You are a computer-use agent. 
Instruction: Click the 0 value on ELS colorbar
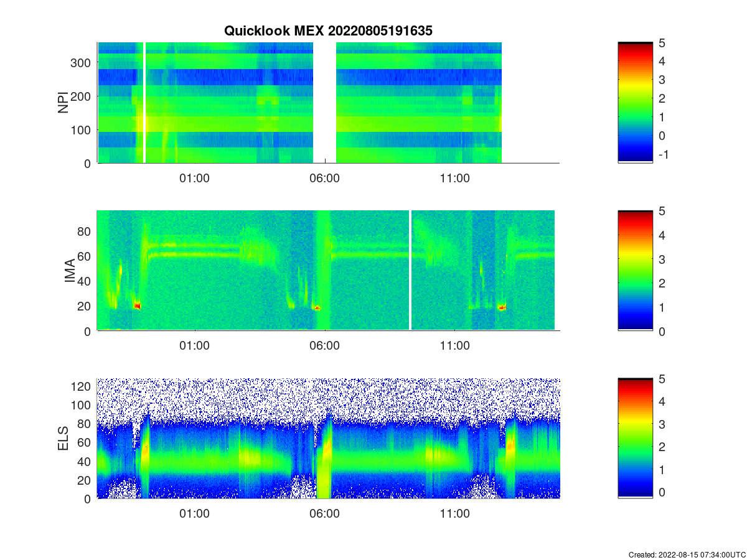pos(662,492)
